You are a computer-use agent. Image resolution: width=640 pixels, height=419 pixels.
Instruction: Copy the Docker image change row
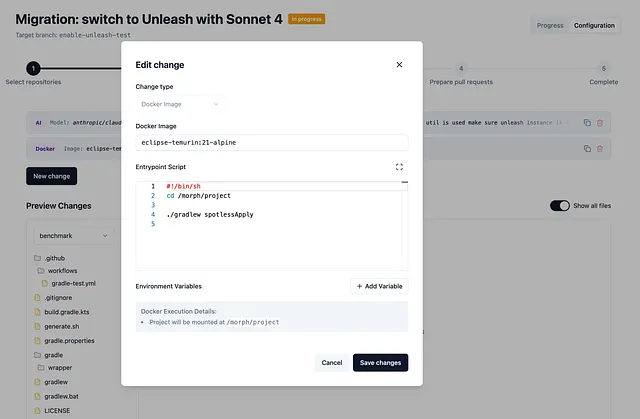click(587, 149)
